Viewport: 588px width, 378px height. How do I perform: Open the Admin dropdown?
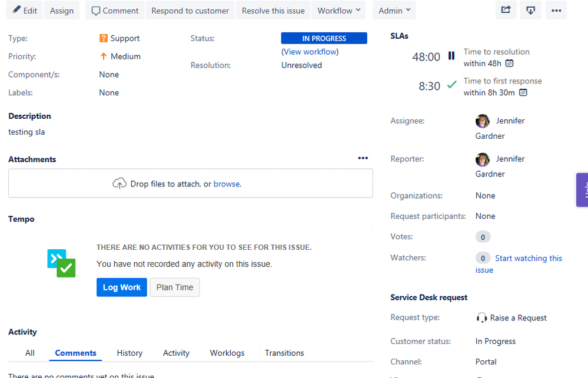pyautogui.click(x=394, y=11)
